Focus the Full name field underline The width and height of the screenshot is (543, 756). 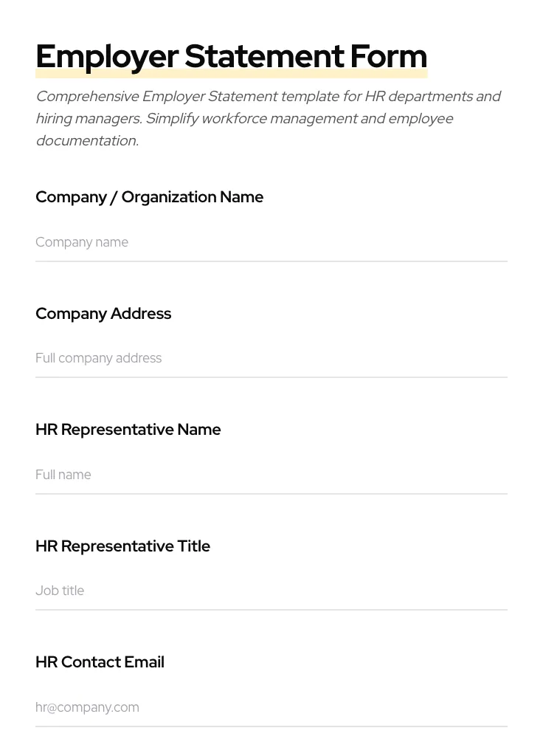[x=271, y=492]
